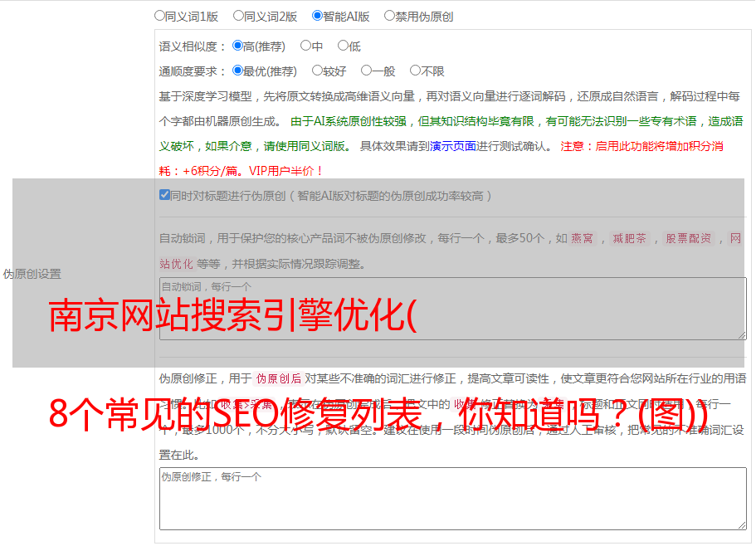Set 语义相似度 to 中
756x546 pixels.
pos(305,46)
